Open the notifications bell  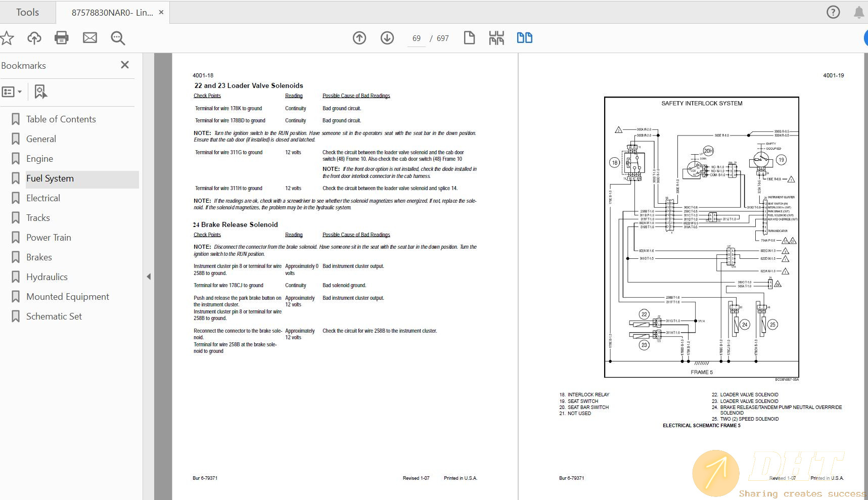(x=858, y=12)
